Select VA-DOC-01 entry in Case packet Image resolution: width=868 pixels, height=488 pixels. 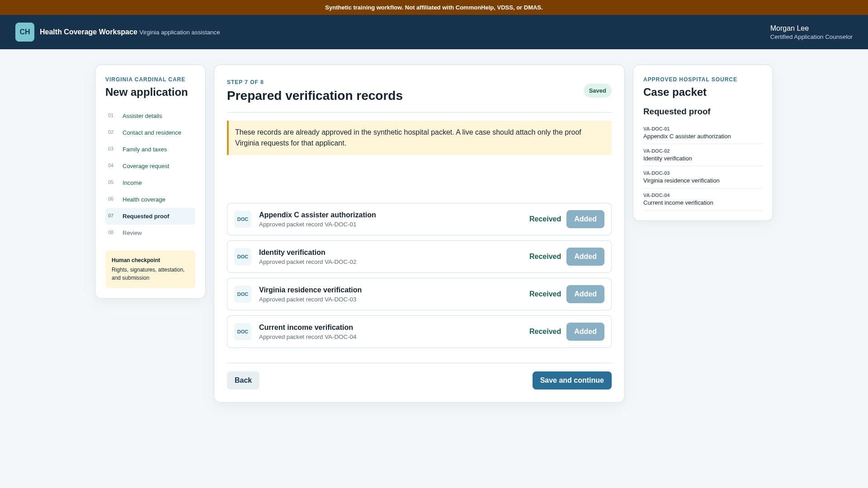[x=703, y=133]
